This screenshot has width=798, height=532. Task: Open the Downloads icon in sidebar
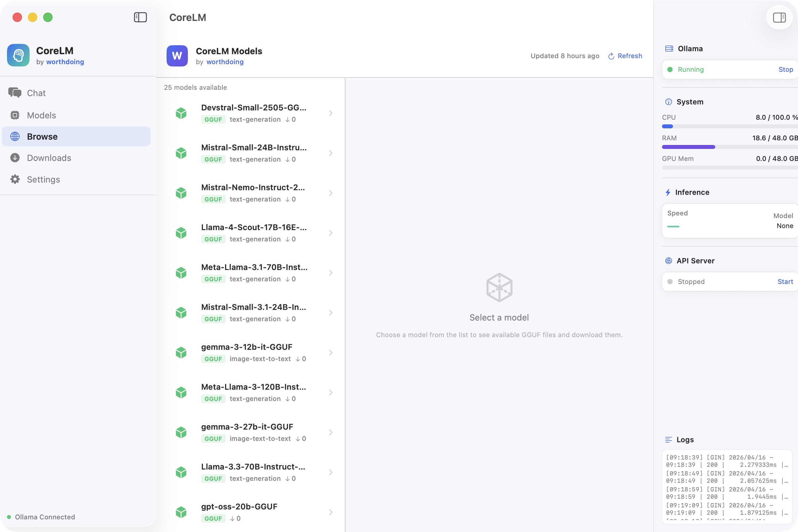tap(15, 157)
